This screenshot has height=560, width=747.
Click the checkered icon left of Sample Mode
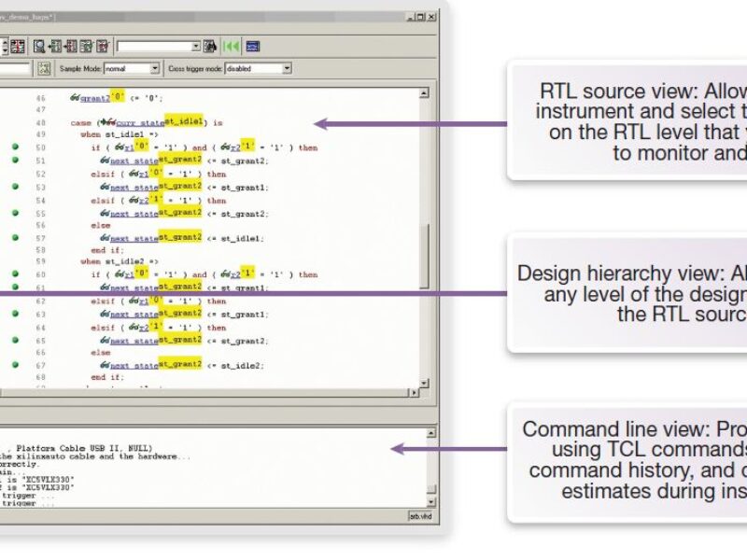[45, 67]
